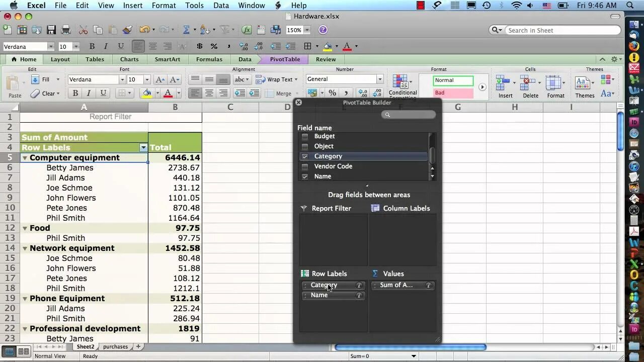Check the Object field checkbox
Viewport: 644px width, 362px height.
[305, 146]
